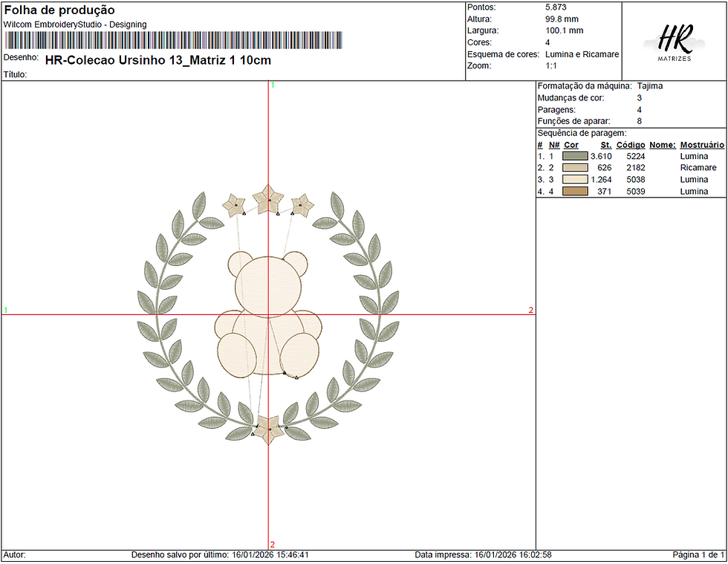The image size is (728, 564).
Task: Click thread code "5039"
Action: pyautogui.click(x=636, y=192)
